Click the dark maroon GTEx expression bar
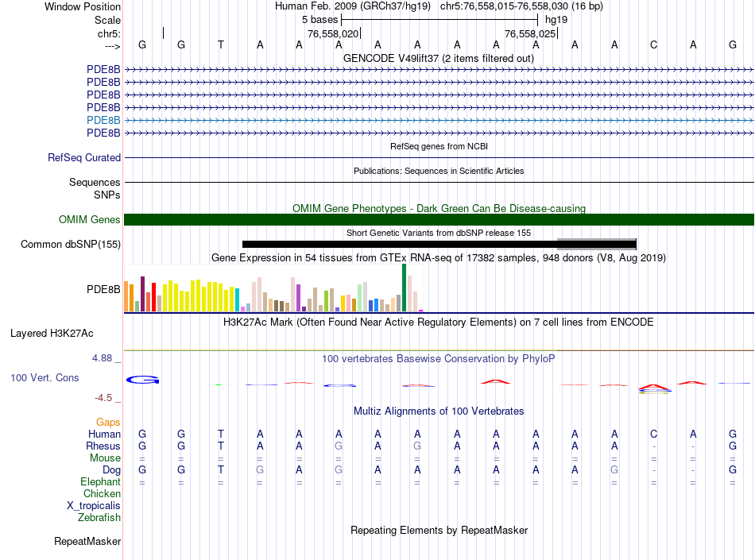 [142, 294]
